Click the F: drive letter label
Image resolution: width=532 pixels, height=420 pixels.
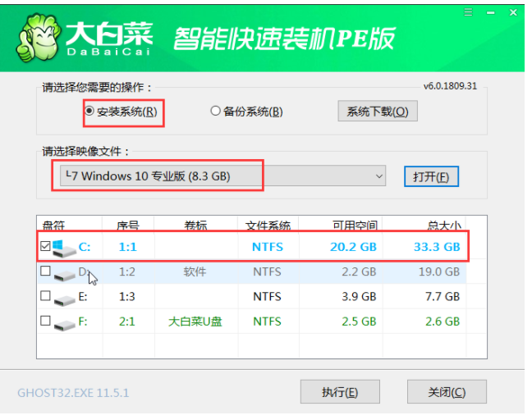point(83,322)
